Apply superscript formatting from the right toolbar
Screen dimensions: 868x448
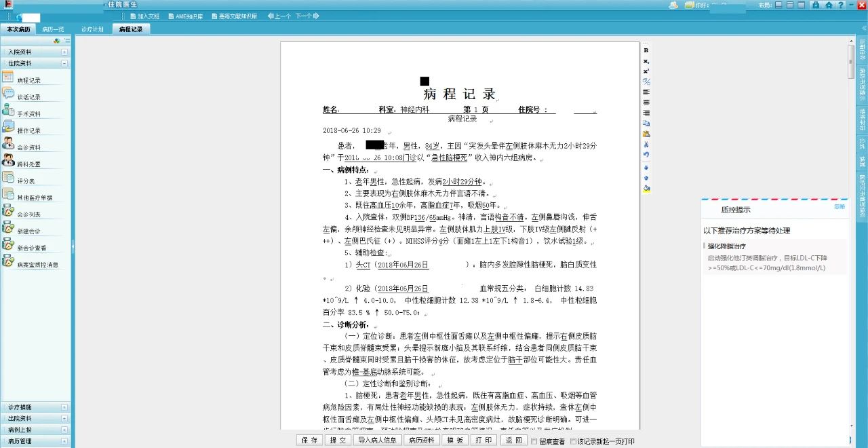click(x=646, y=71)
